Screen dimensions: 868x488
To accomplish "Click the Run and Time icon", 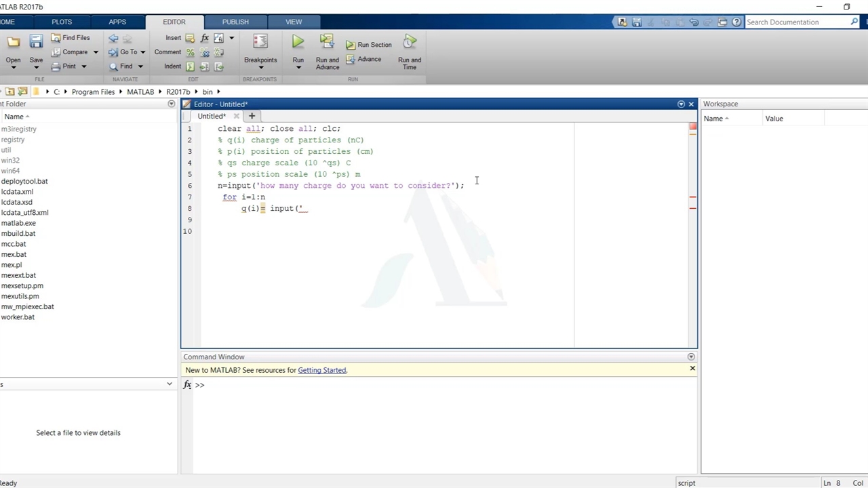I will pyautogui.click(x=410, y=42).
